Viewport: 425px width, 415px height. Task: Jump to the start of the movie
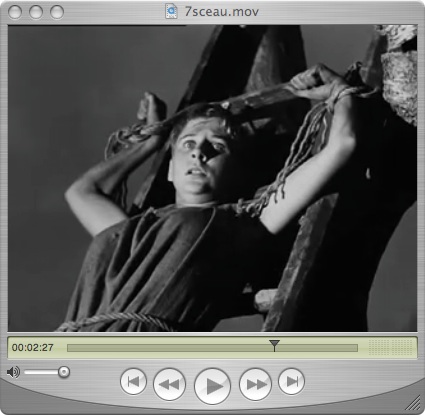pyautogui.click(x=133, y=381)
